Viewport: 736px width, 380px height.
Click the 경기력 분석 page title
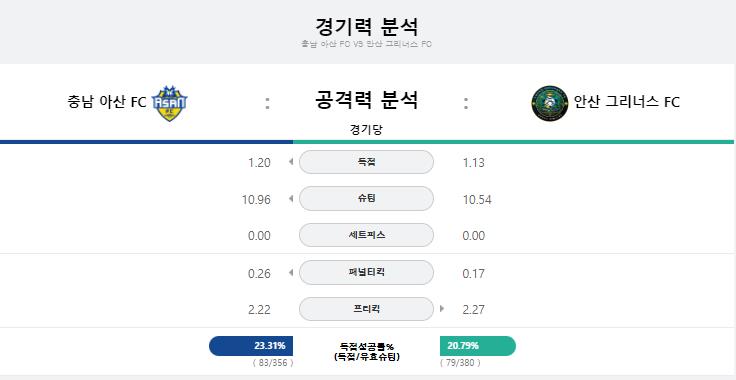pyautogui.click(x=366, y=27)
